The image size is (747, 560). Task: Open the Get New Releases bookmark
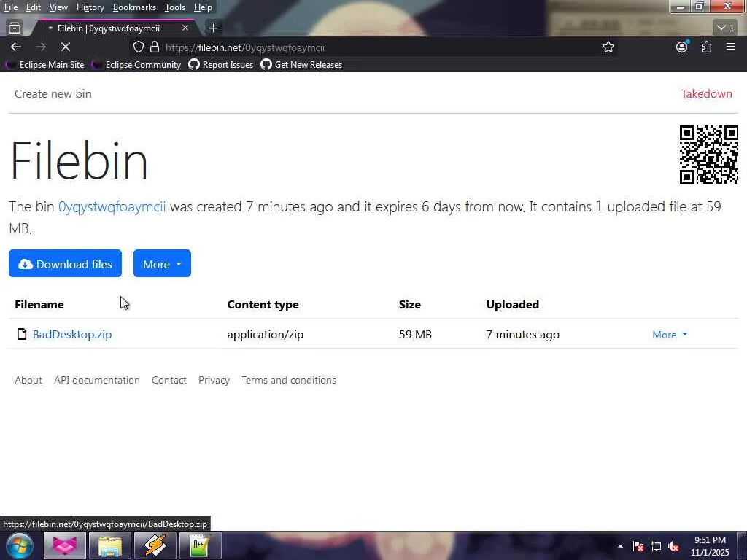point(301,65)
